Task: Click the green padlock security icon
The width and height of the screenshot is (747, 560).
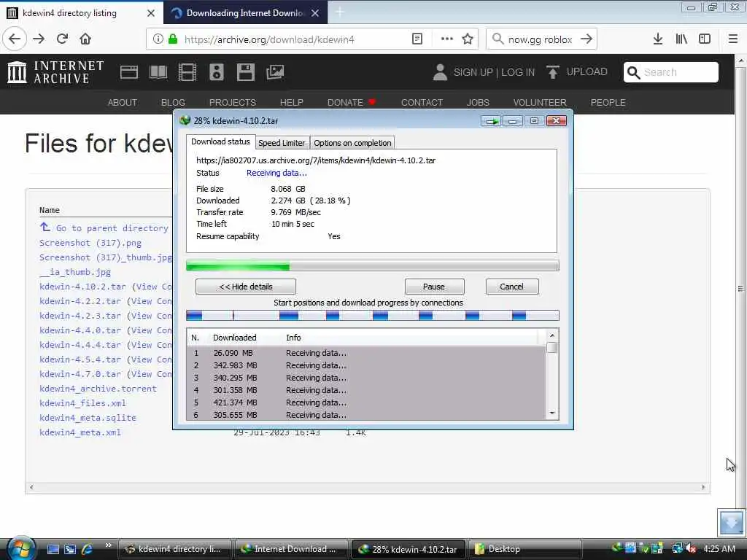Action: coord(173,39)
